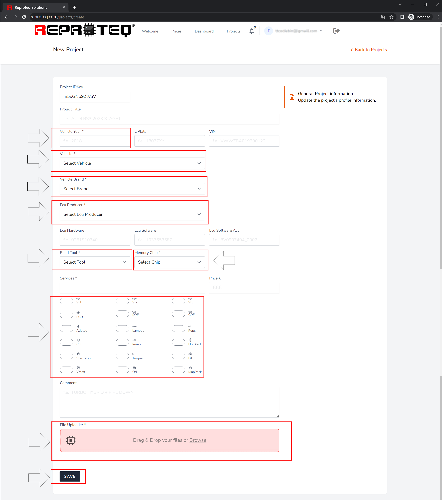Click the Ecu Hardware input field
Screen dimensions: 442x504
click(95, 240)
